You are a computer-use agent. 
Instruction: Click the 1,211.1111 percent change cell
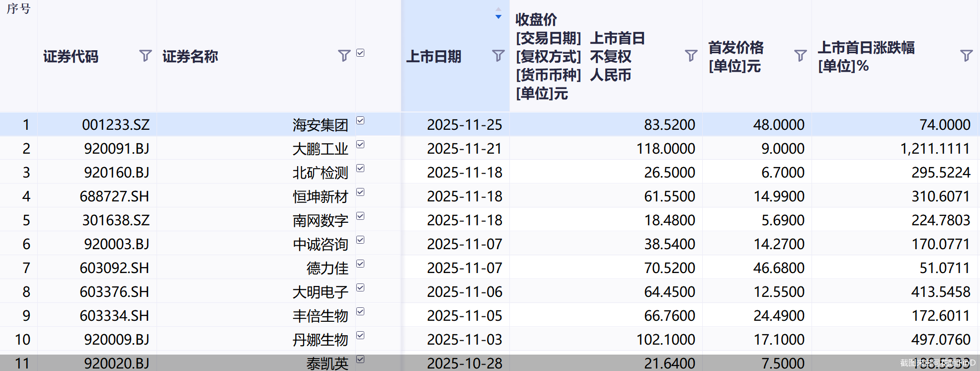[x=935, y=149]
